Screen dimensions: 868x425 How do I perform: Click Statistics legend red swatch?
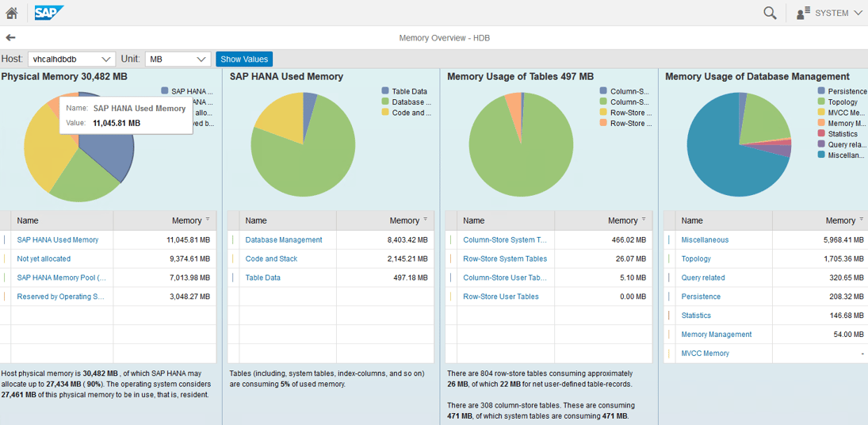coord(821,133)
